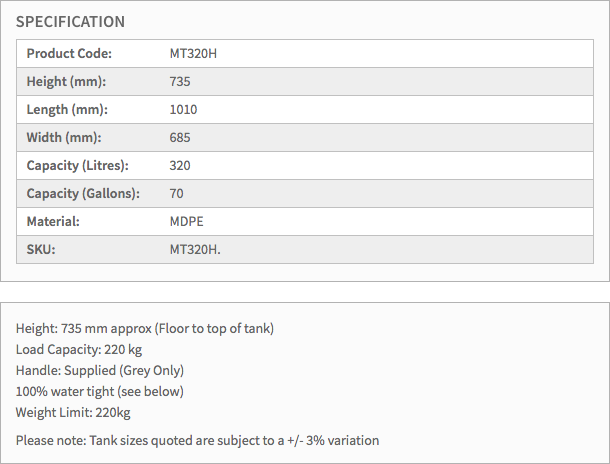Click the tank sizes variation note
Screen dimensions: 610x464
pyautogui.click(x=198, y=440)
